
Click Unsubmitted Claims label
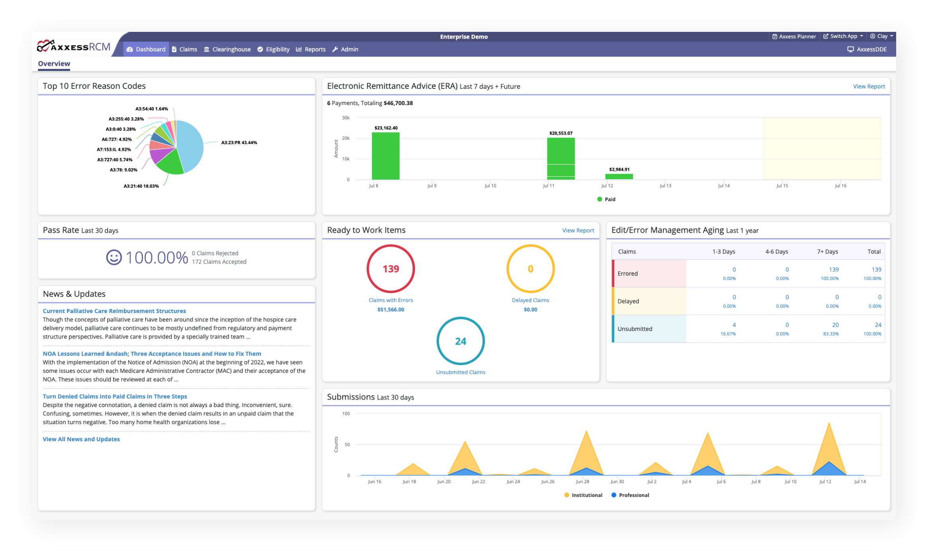[x=461, y=372]
